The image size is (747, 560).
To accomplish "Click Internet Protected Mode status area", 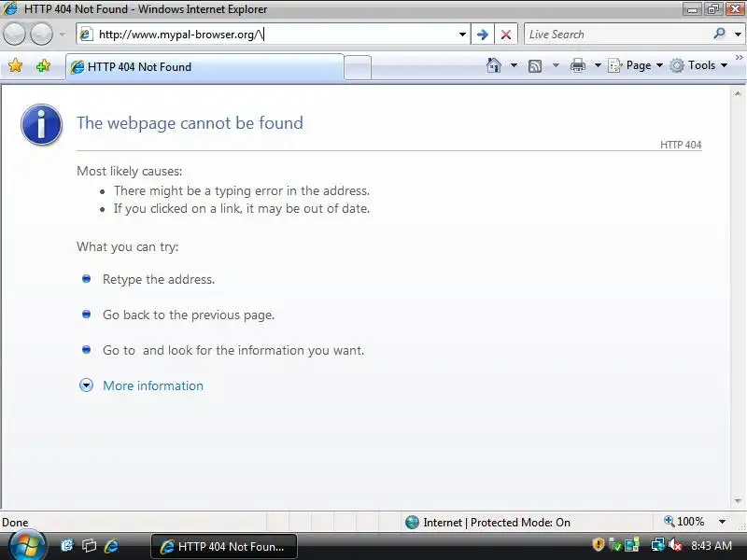I will tap(497, 523).
